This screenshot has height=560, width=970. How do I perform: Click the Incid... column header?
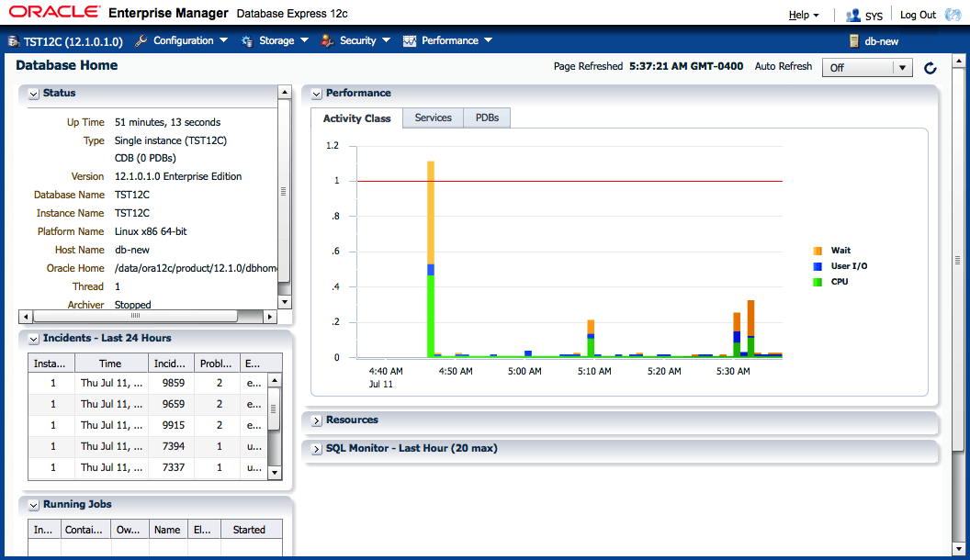[x=171, y=364]
